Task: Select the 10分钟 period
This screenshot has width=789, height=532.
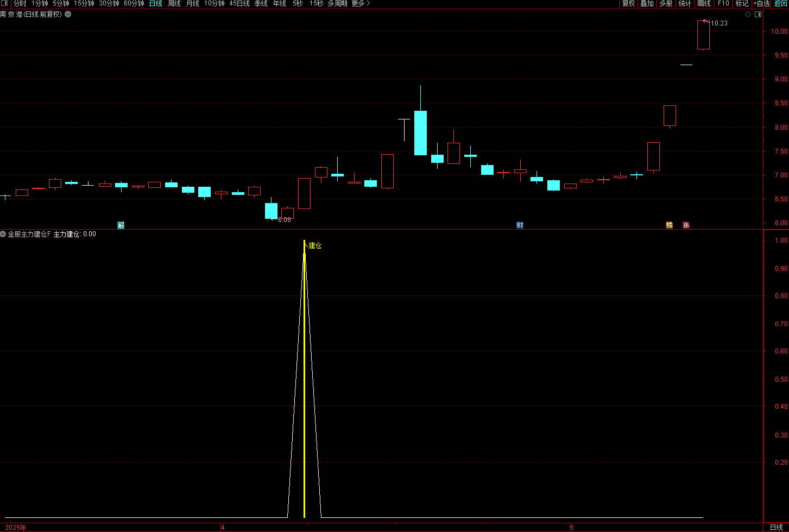Action: [214, 4]
